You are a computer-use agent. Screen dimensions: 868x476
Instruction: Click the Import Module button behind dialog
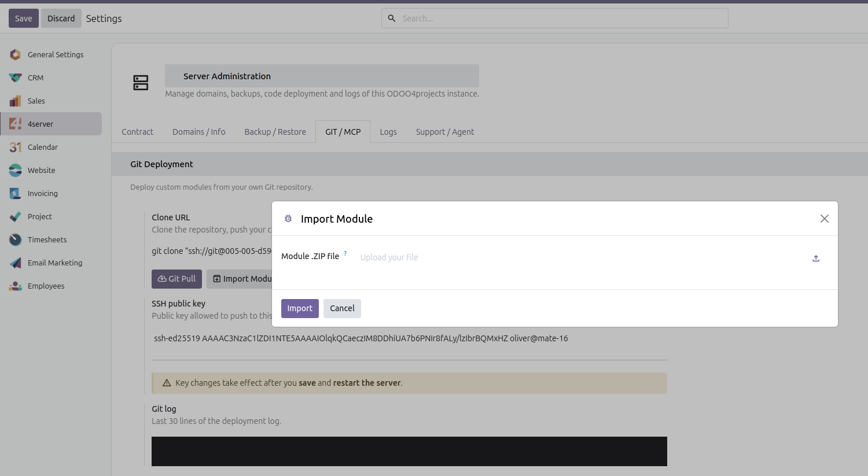[x=240, y=279]
